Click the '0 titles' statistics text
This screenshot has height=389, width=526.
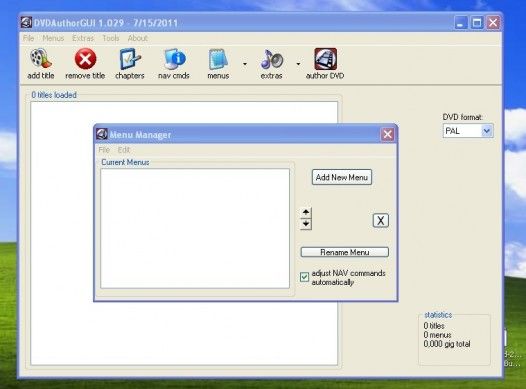(434, 326)
